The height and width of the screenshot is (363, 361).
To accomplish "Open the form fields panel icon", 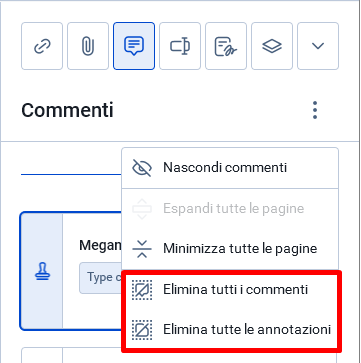I will (x=180, y=46).
